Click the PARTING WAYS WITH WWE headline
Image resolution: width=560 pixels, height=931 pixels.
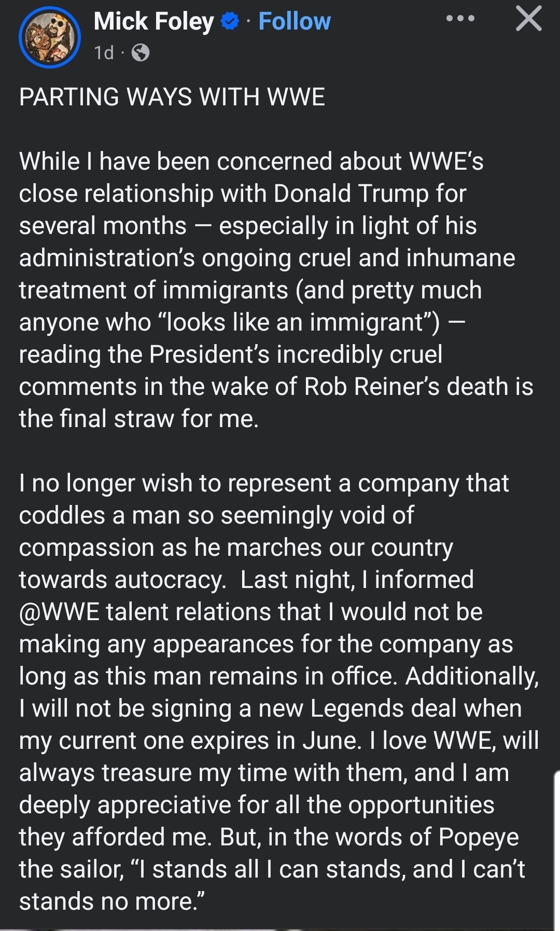click(172, 97)
